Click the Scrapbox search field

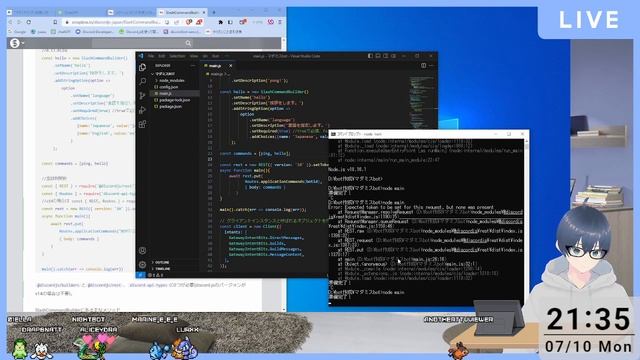(143, 43)
